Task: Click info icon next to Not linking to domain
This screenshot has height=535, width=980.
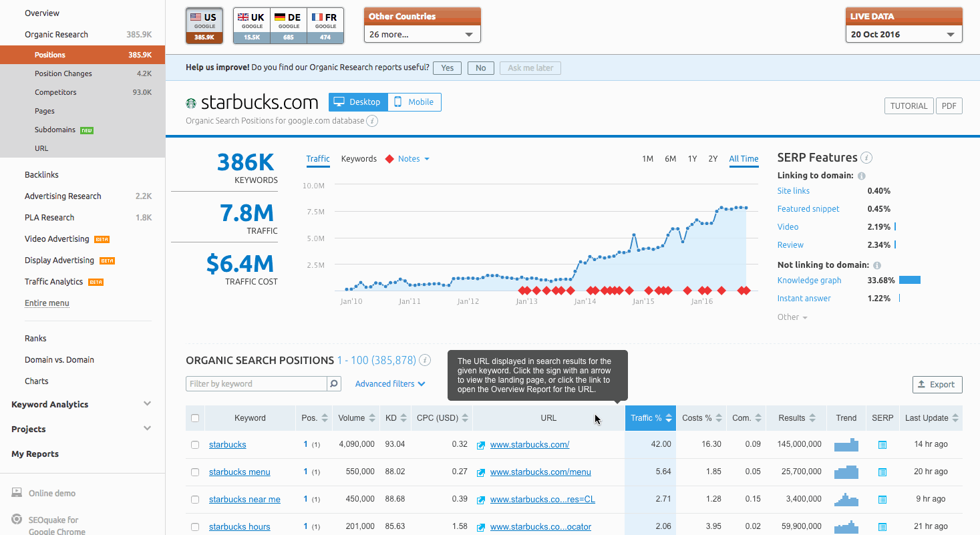Action: tap(877, 265)
